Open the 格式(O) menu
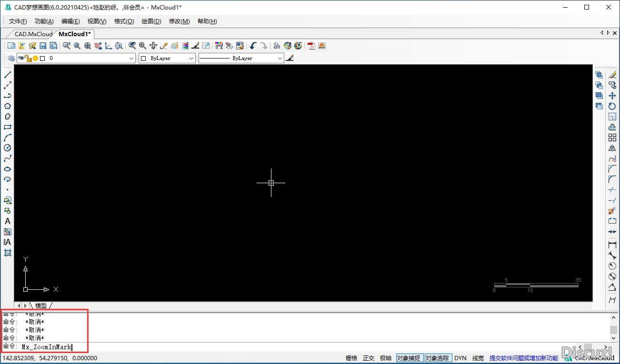The image size is (620, 364). click(x=124, y=21)
